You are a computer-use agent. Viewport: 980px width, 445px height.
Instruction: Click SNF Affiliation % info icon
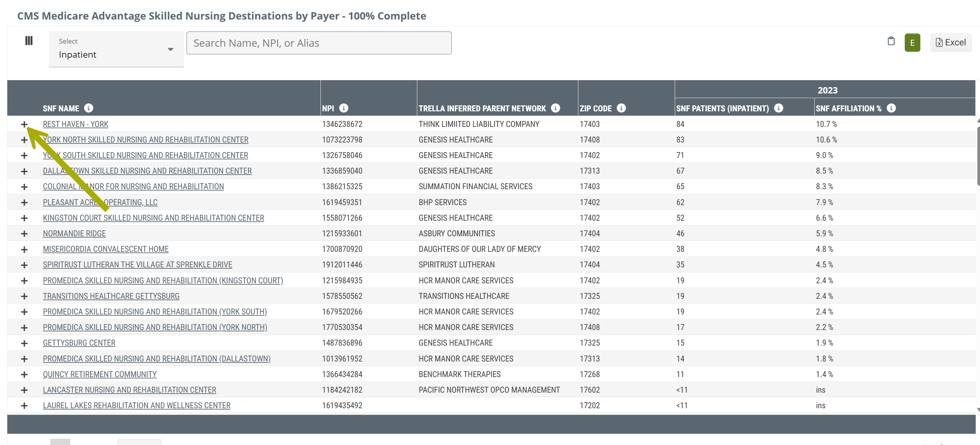click(x=891, y=108)
